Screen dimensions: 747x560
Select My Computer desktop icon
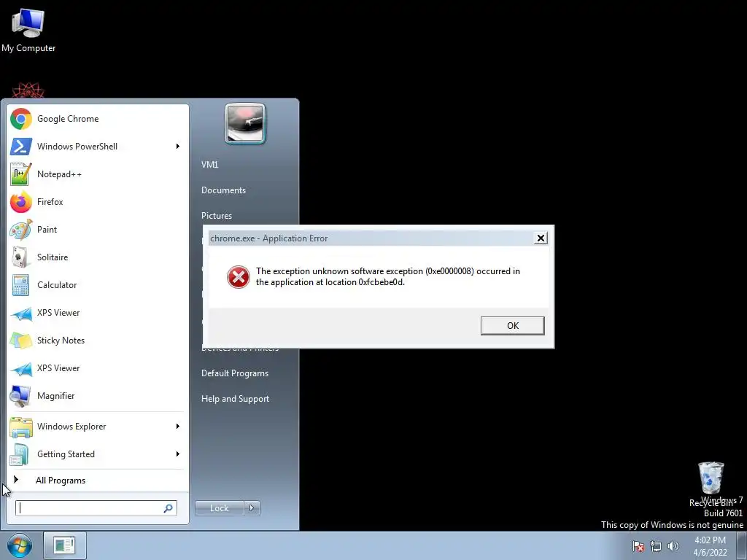(28, 30)
